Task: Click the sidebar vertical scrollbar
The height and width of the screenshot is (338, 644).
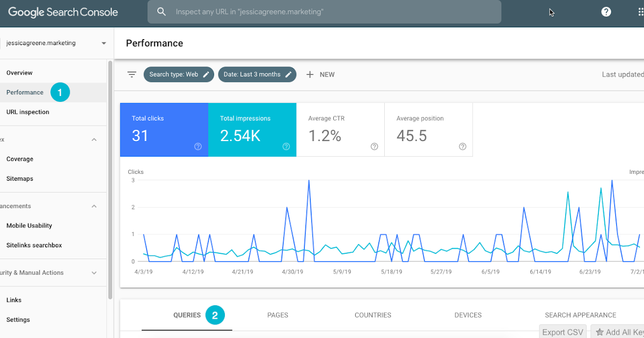Action: tap(111, 177)
